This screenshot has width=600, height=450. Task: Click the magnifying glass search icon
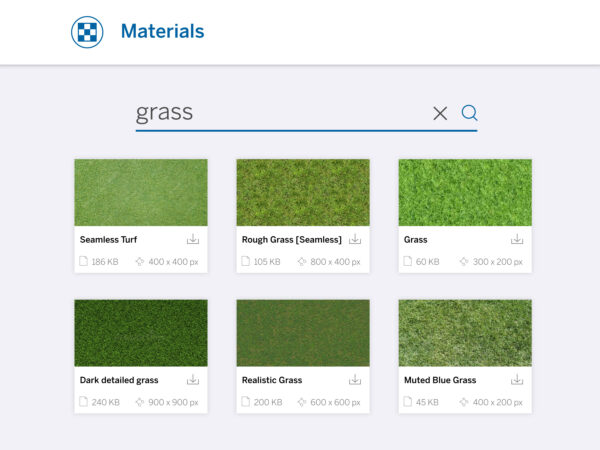(x=469, y=113)
